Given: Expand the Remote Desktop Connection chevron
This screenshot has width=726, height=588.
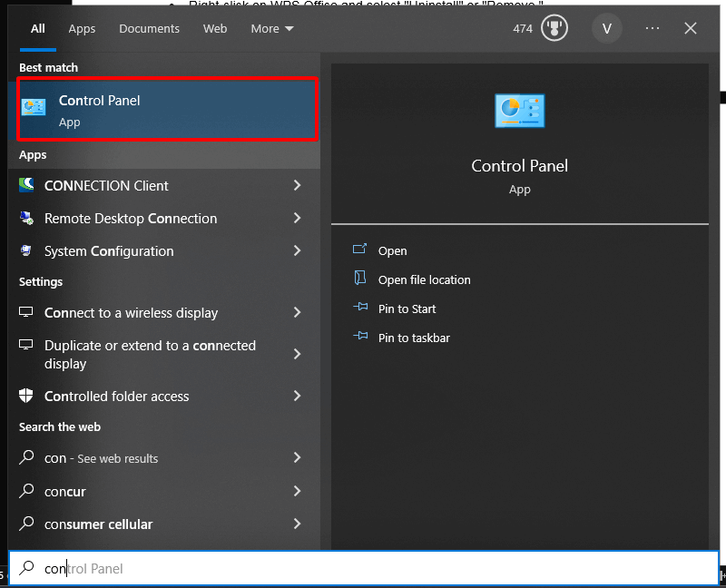Looking at the screenshot, I should click(x=297, y=219).
